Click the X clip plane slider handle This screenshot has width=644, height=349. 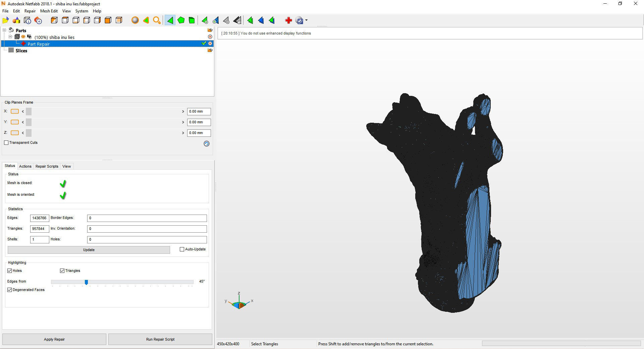(x=29, y=111)
